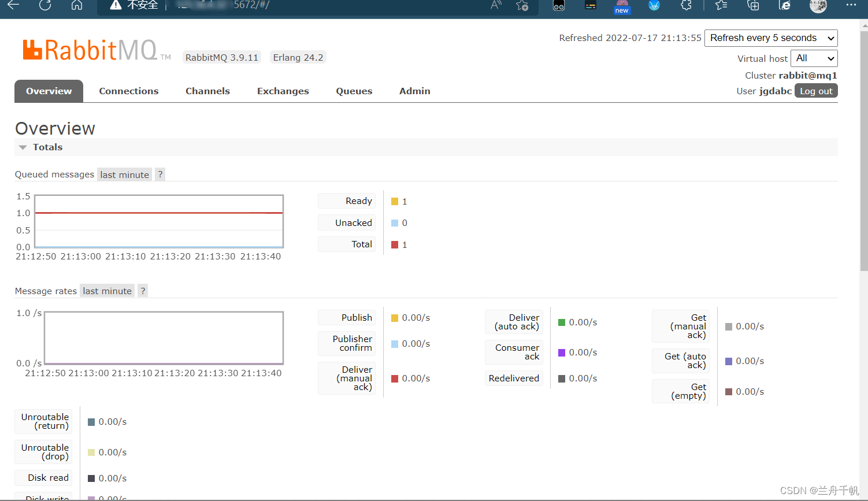
Task: Click the Get (auto ack) label
Action: (681, 361)
